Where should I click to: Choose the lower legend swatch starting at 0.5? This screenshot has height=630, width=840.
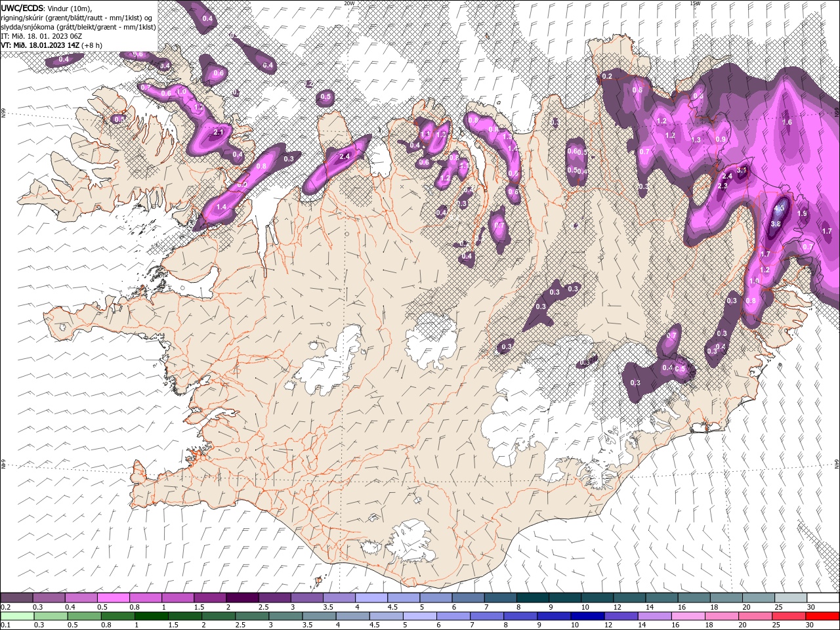click(84, 616)
